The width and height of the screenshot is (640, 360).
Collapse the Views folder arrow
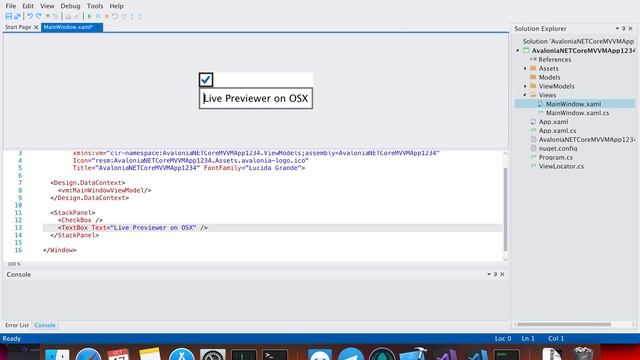[525, 95]
